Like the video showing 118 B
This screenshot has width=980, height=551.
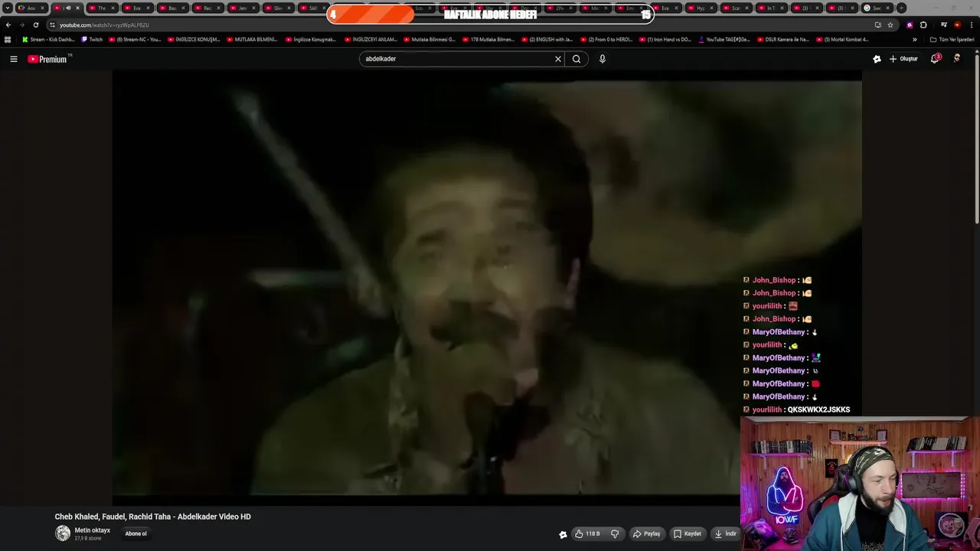point(587,533)
